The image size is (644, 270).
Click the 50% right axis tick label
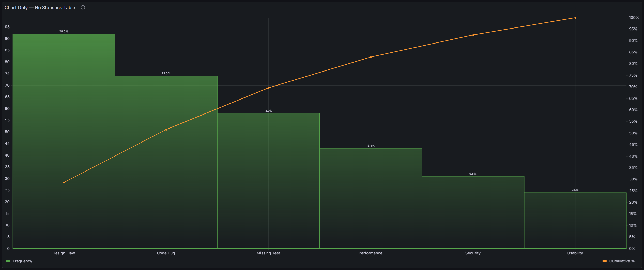click(x=633, y=133)
